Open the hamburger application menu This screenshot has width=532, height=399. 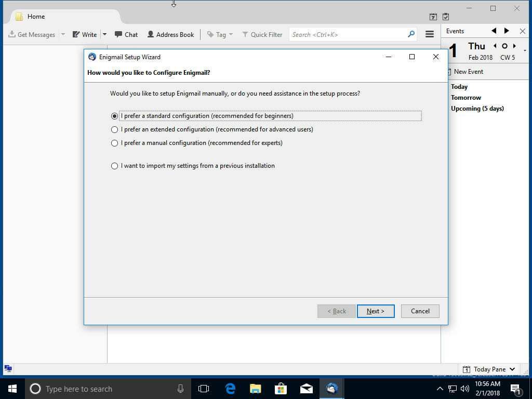430,34
